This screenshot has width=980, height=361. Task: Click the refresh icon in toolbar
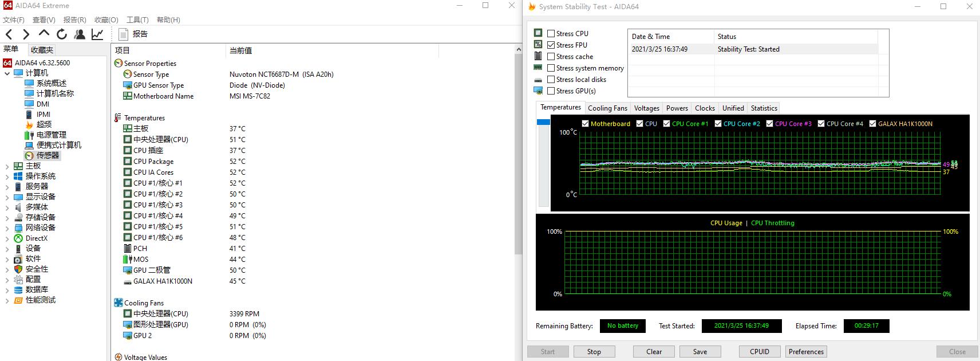pyautogui.click(x=62, y=34)
